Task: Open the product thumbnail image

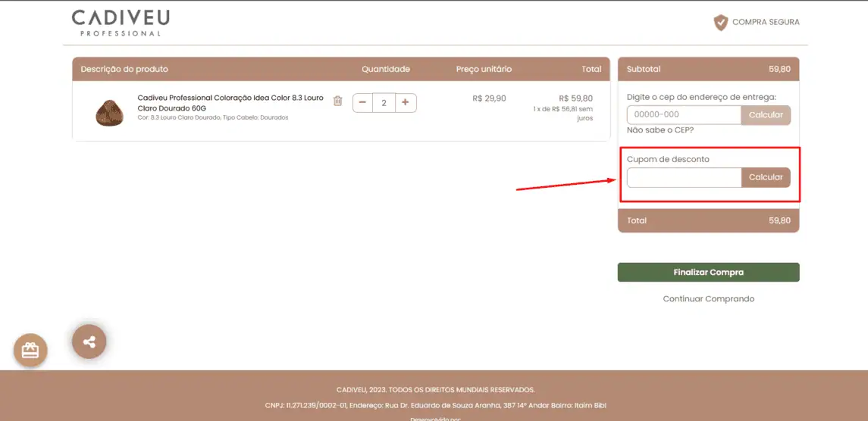Action: 110,112
